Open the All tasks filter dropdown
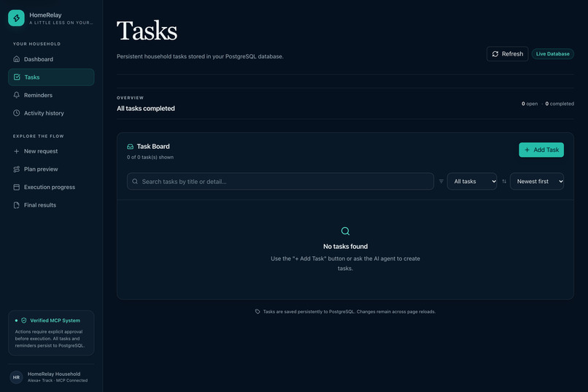The image size is (588, 392). click(x=472, y=181)
